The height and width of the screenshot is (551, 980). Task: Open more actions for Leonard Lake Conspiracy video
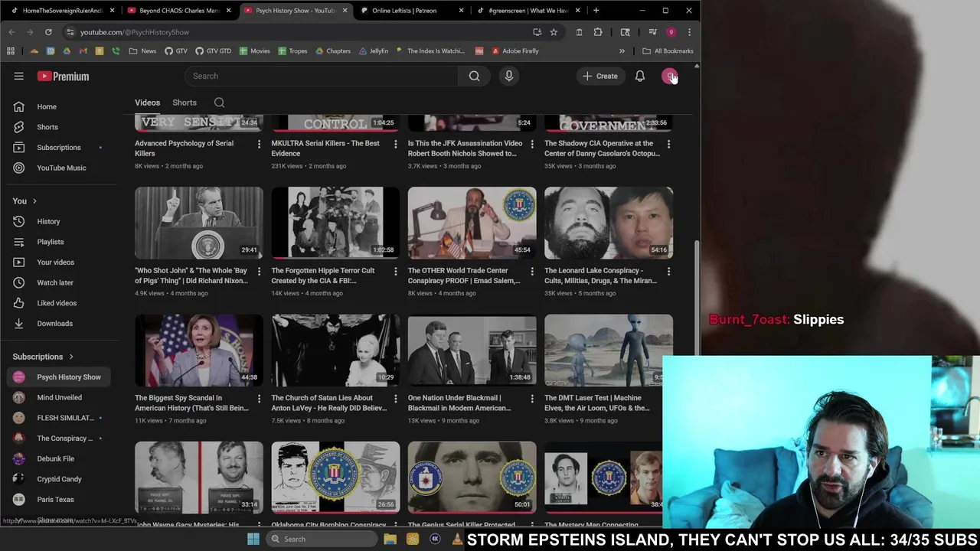pos(668,271)
